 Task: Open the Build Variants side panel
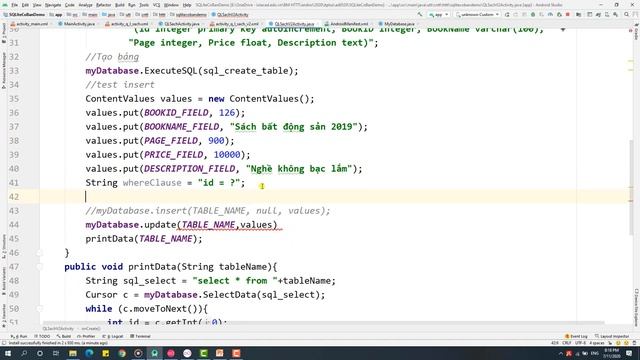click(4, 281)
